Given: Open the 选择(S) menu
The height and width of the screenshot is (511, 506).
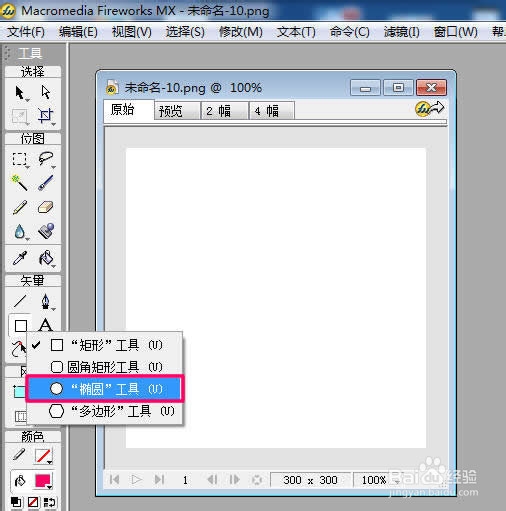Looking at the screenshot, I should pos(185,32).
